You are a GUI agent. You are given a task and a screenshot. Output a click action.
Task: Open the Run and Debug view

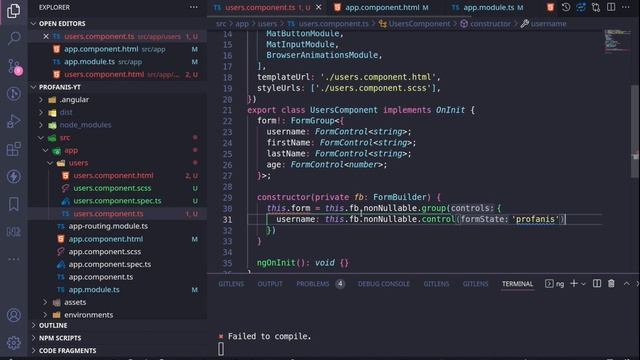point(13,121)
